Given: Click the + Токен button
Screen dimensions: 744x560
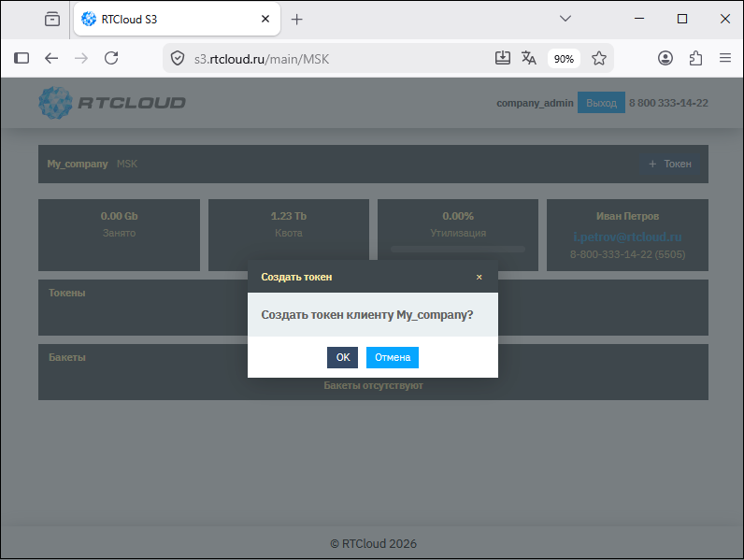Looking at the screenshot, I should (x=670, y=164).
